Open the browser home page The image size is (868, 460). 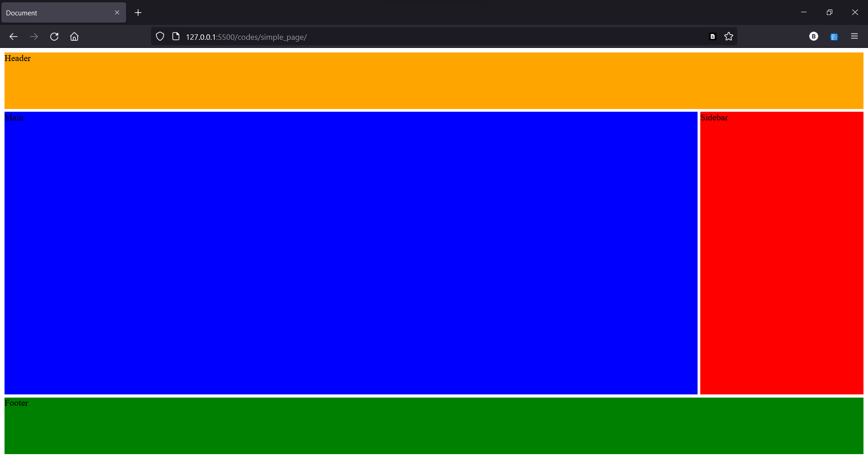click(x=75, y=37)
